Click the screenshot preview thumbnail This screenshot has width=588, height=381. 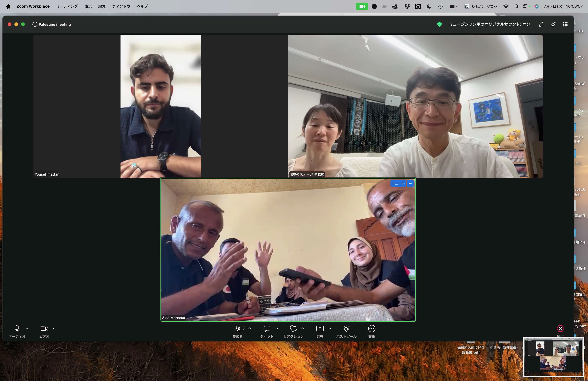[x=553, y=356]
